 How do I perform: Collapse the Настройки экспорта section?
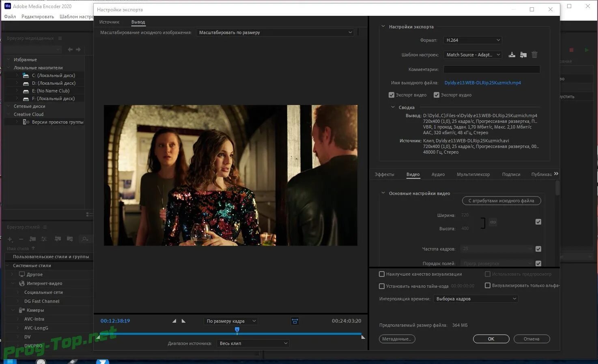coord(383,26)
